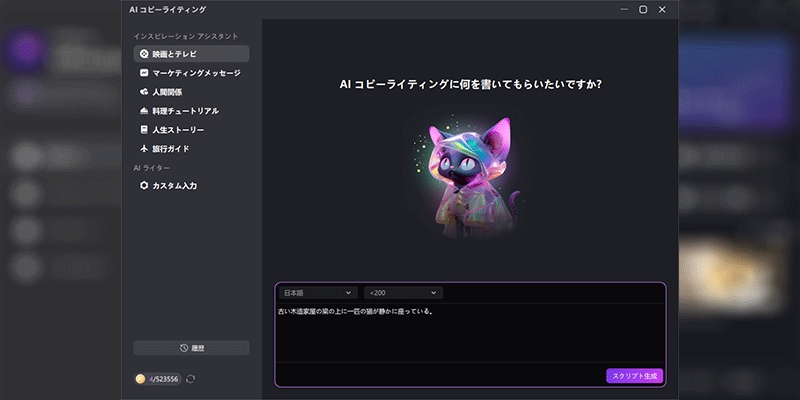This screenshot has height=400, width=800.
Task: Click the chart icon beside マーケティングメッセージ
Action: pyautogui.click(x=144, y=73)
